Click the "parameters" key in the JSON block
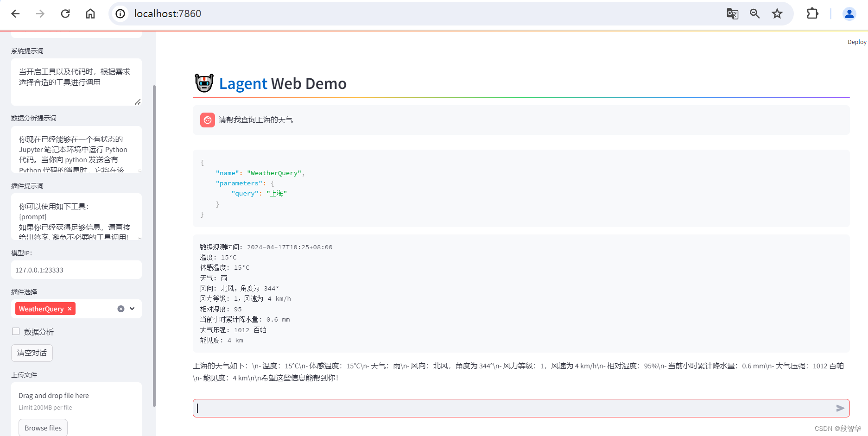868x436 pixels. click(x=239, y=183)
